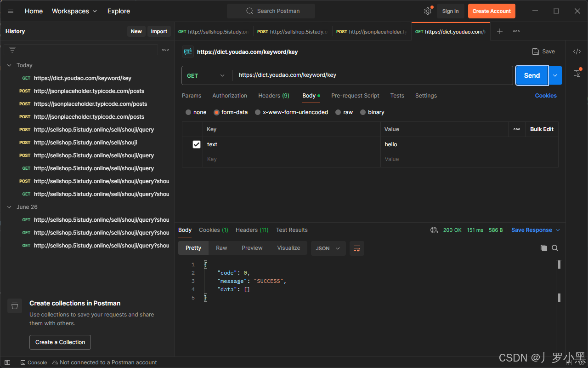Select the none body type

[188, 112]
